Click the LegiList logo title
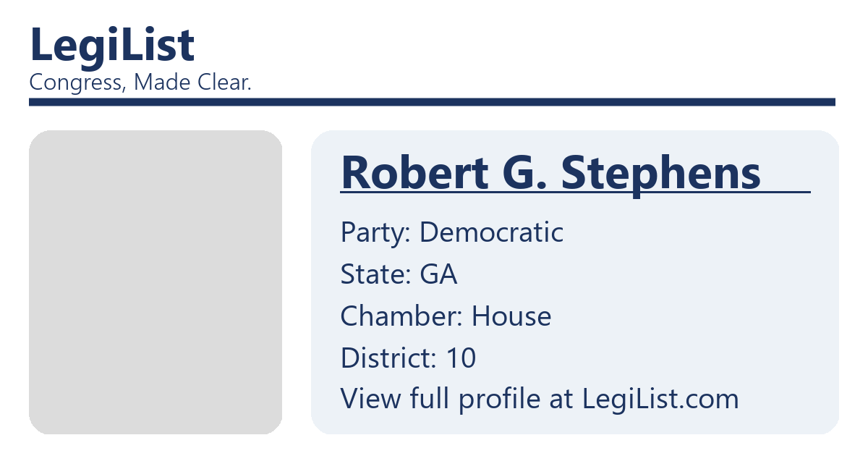The width and height of the screenshot is (868, 456). pos(112,45)
